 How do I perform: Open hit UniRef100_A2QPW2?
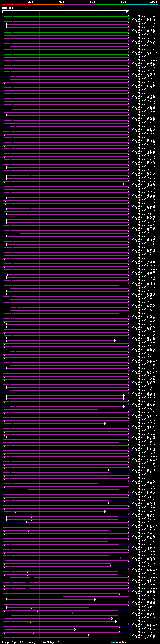(x=143, y=49)
